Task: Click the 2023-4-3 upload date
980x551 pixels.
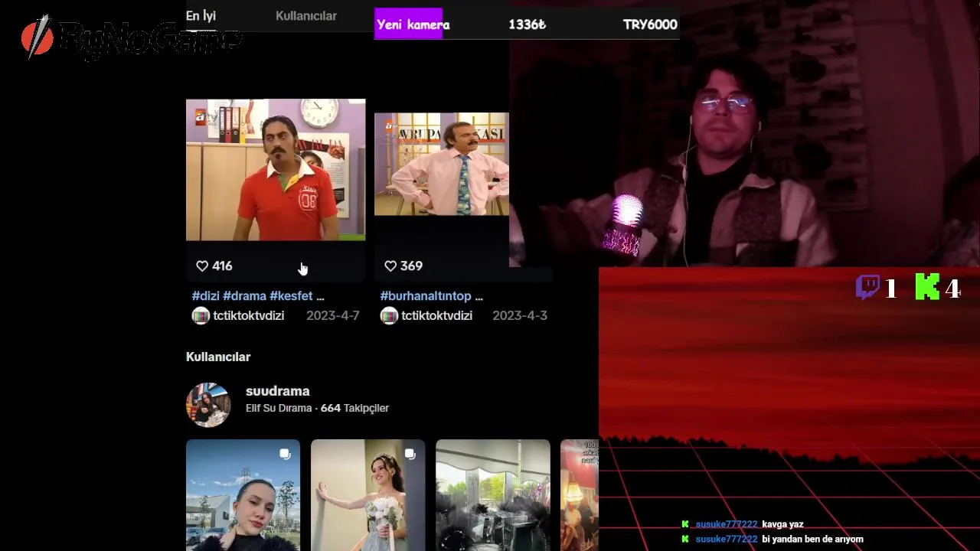Action: point(520,315)
